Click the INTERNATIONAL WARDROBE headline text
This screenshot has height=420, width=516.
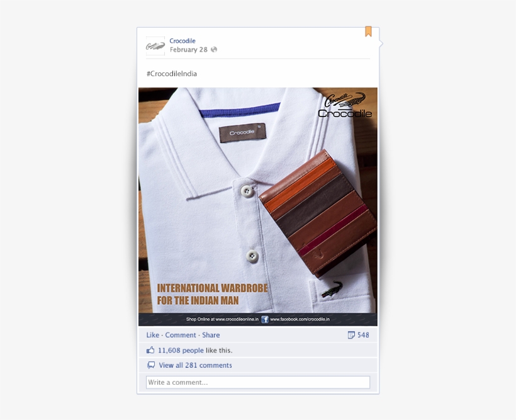[x=212, y=288]
